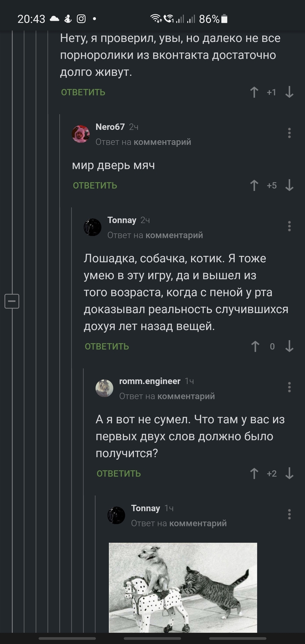
Task: Open options menu for romm.engineer's comment
Action: click(289, 387)
